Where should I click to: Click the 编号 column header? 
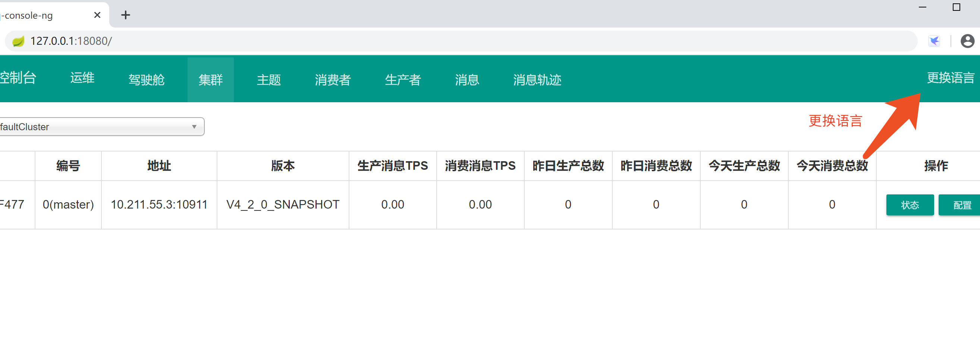[x=68, y=166]
